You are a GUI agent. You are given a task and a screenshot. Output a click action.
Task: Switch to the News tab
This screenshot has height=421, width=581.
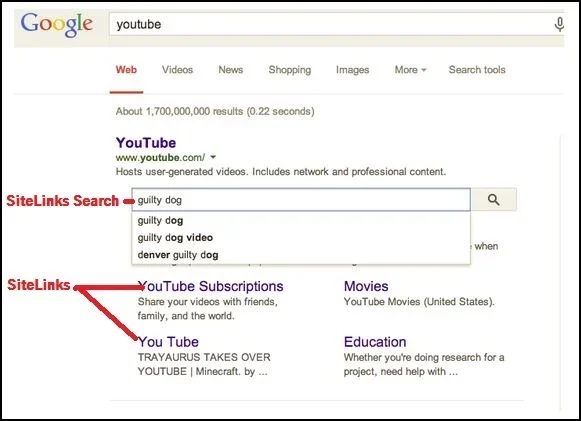pos(230,70)
